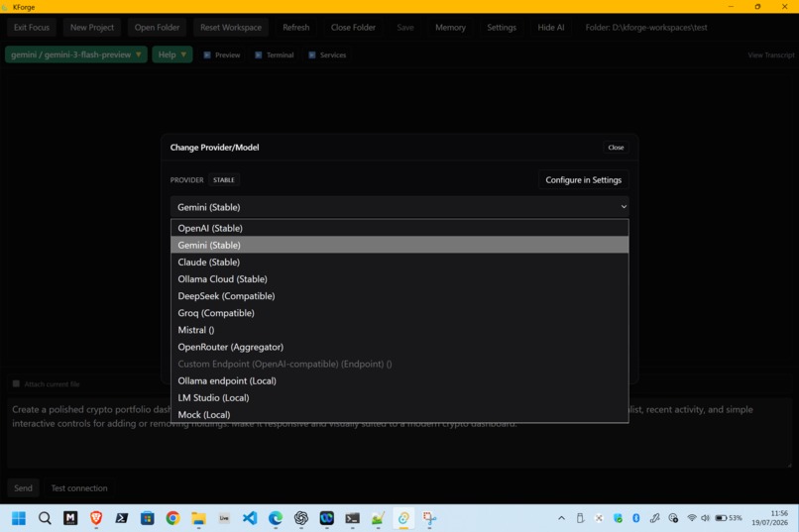Open the Windows Start menu
799x532 pixels.
point(19,518)
